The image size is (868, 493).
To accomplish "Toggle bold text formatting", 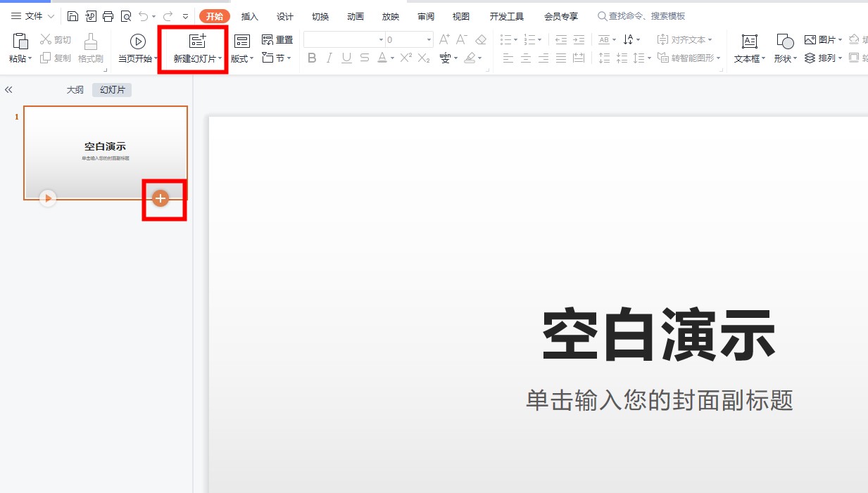I will click(x=312, y=58).
